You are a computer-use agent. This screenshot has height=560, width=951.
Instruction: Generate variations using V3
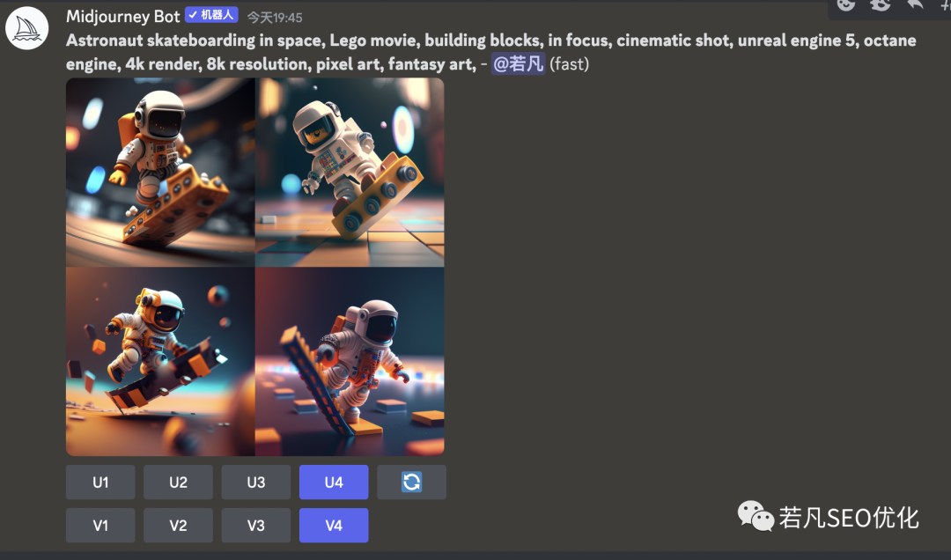(x=255, y=525)
